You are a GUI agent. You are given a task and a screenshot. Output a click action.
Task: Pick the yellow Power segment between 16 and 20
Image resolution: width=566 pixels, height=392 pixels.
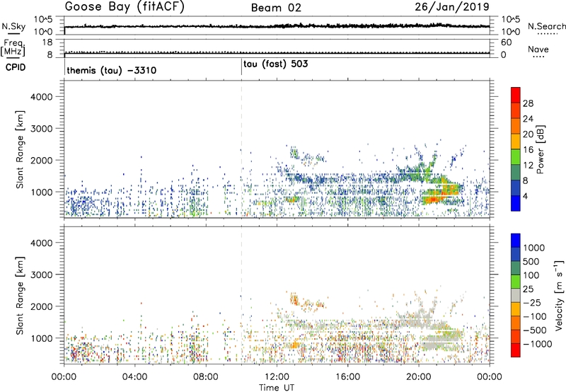516,141
